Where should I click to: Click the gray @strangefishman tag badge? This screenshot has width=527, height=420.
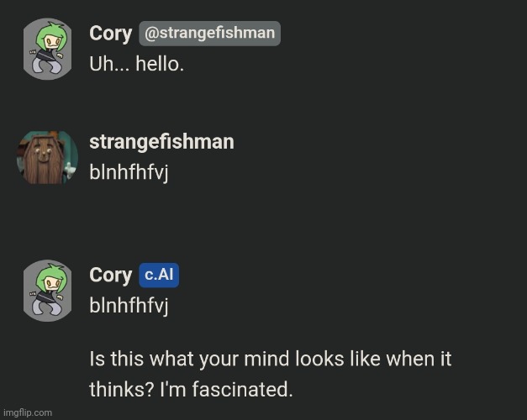click(209, 34)
